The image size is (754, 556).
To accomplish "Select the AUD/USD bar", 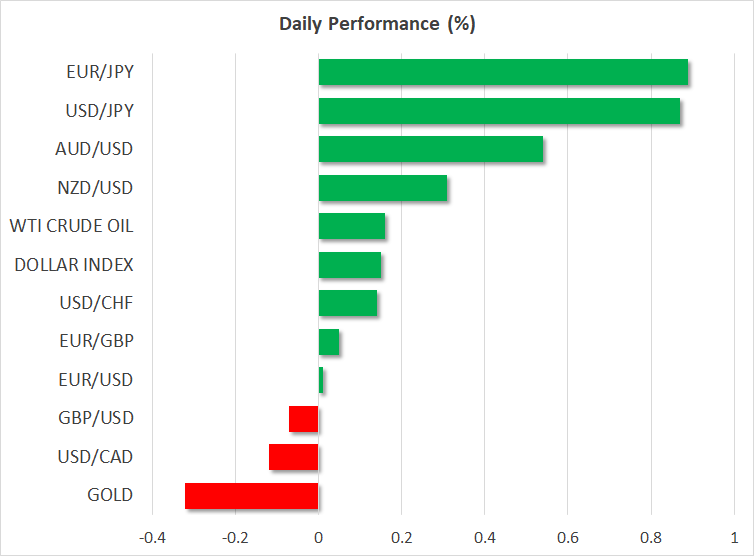I will point(431,149).
